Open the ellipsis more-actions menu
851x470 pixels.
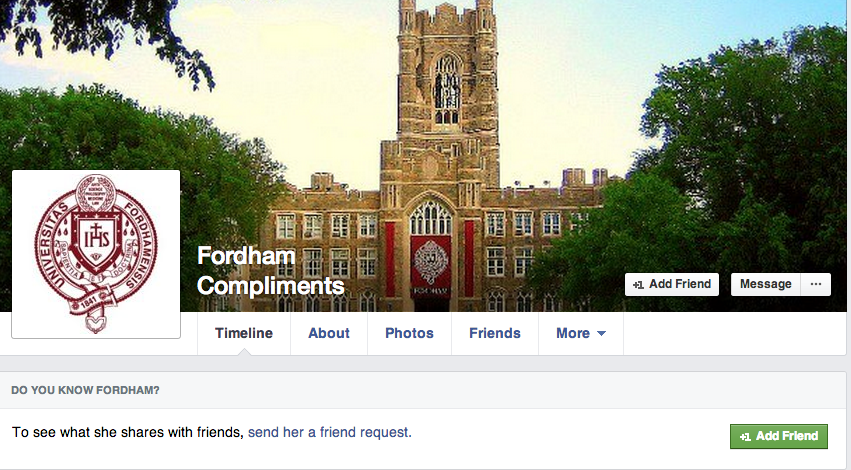(x=816, y=284)
